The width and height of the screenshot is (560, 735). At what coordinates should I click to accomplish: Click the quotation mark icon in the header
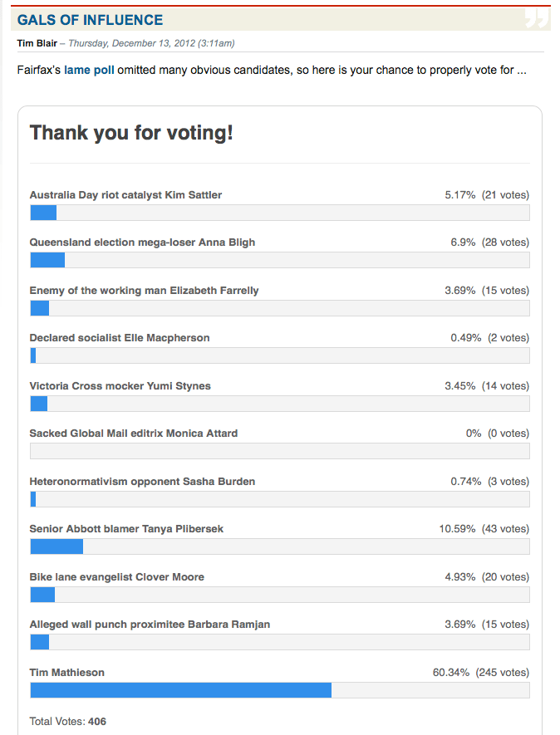tap(536, 19)
